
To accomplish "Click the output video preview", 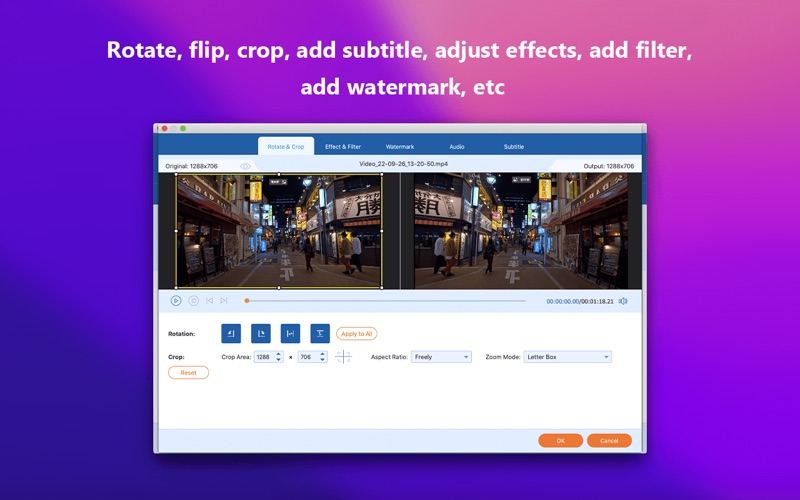I will click(x=521, y=231).
